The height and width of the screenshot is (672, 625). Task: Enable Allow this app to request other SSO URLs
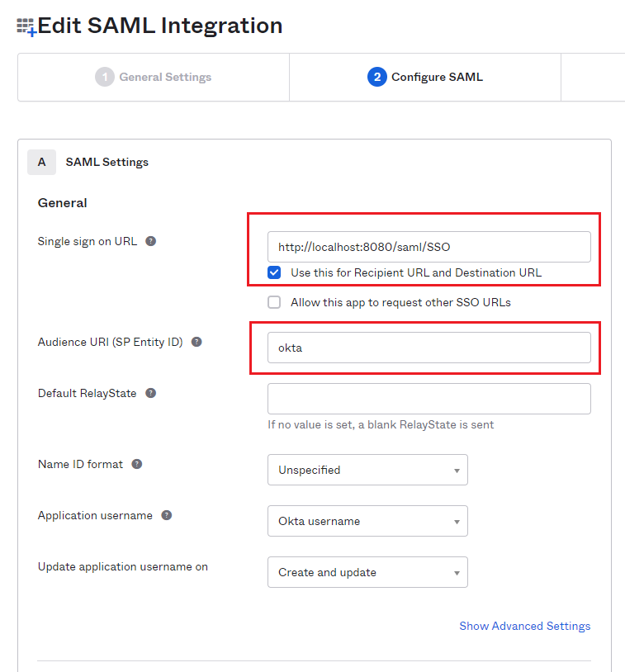point(274,302)
